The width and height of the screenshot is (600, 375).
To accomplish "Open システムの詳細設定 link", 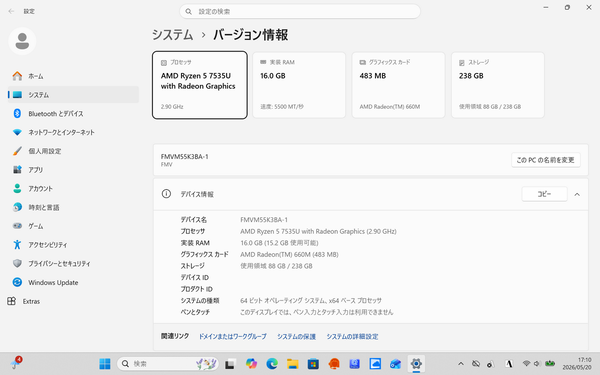I will pos(352,336).
